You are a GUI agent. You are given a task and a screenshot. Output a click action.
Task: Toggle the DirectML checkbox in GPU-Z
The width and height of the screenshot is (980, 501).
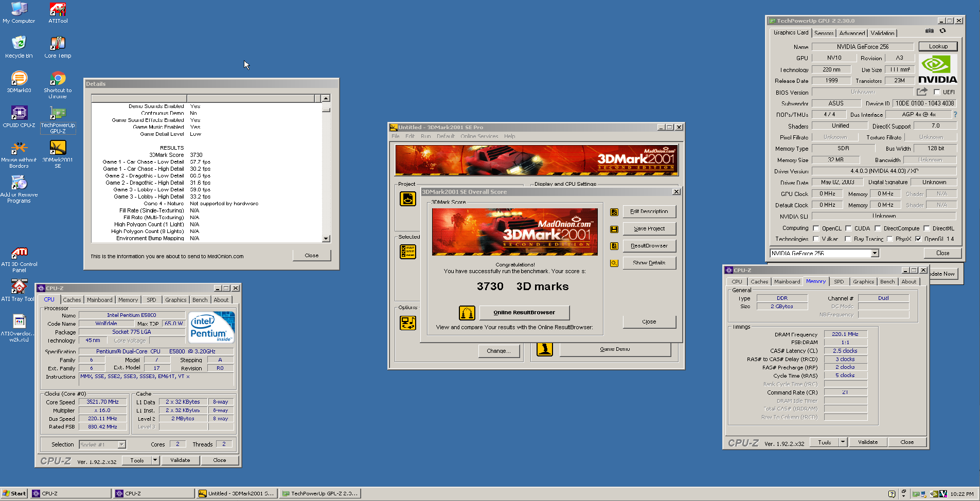point(926,228)
